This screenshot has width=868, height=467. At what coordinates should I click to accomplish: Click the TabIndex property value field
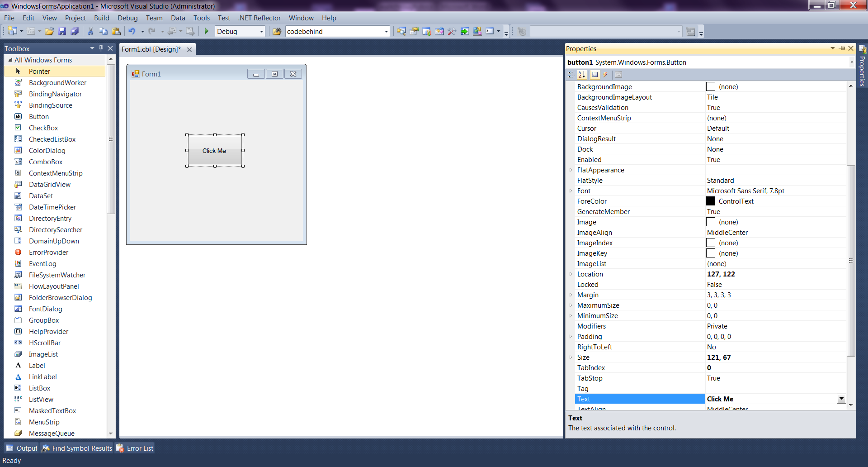776,368
